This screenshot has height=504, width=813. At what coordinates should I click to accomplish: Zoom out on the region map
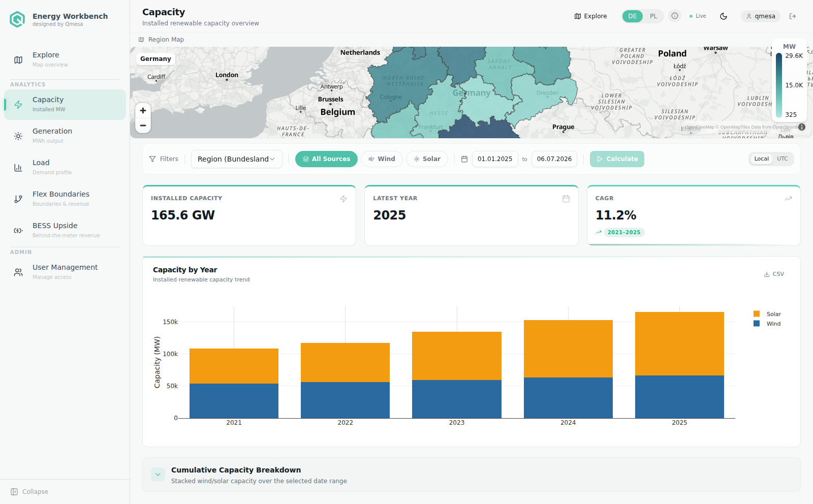tap(143, 125)
